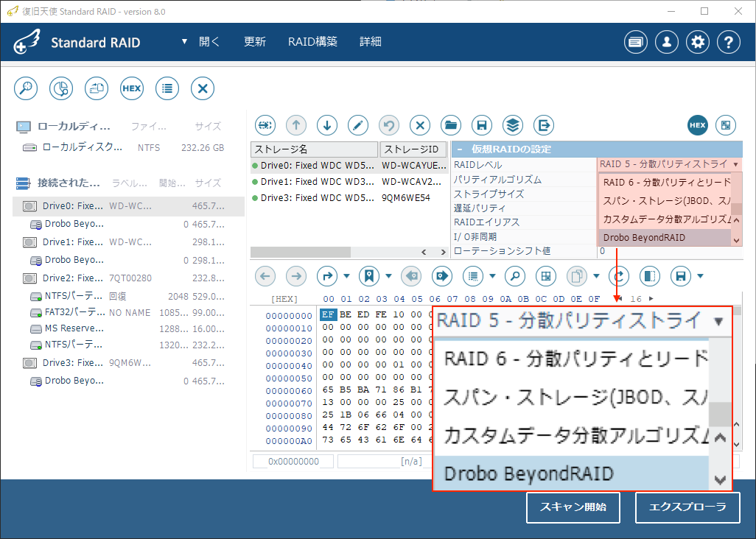Open the 更新 menu

point(254,42)
